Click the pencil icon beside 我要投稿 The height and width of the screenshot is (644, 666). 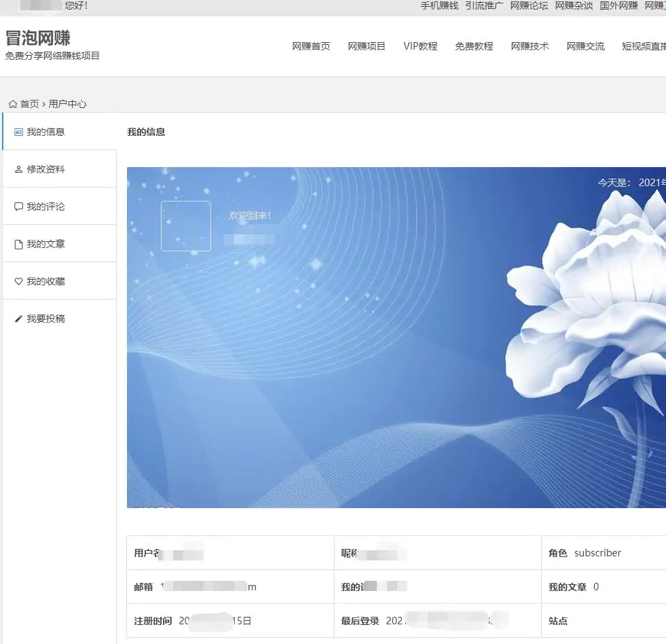pyautogui.click(x=18, y=319)
